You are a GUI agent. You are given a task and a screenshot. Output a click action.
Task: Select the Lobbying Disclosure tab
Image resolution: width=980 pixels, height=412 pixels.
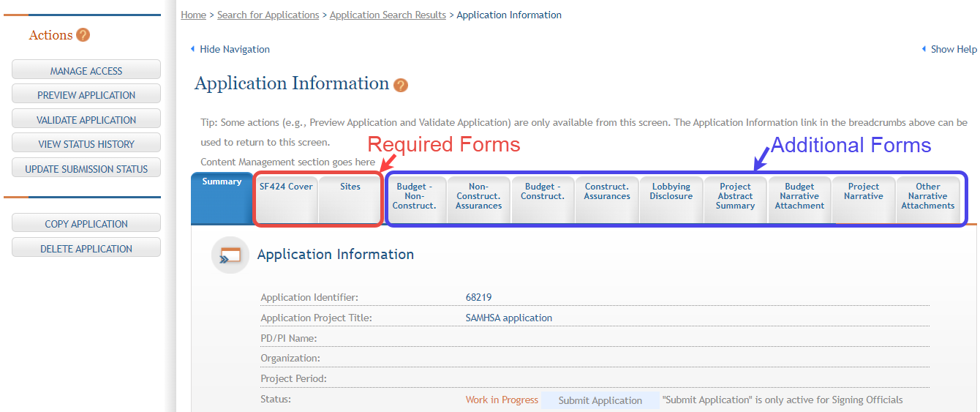(x=671, y=192)
